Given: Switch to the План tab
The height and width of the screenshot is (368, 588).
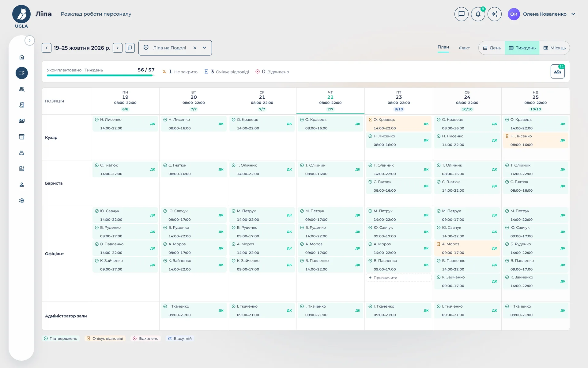Looking at the screenshot, I should [443, 47].
